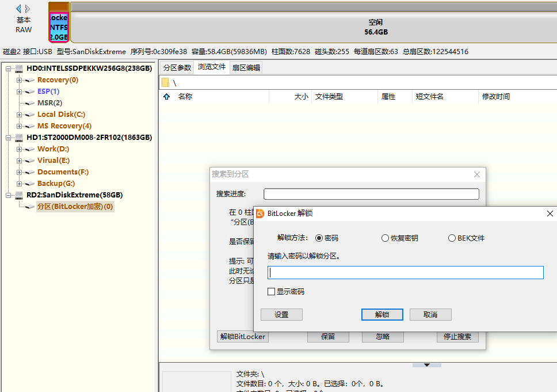Select MSR(2) in the disk tree
This screenshot has width=557, height=392.
click(x=49, y=103)
